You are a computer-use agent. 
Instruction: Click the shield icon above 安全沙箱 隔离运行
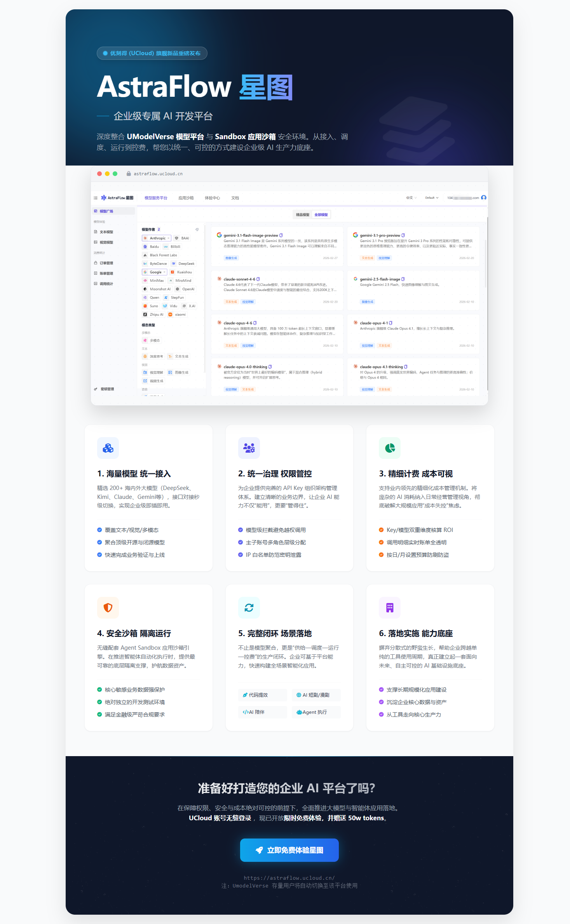pos(108,608)
